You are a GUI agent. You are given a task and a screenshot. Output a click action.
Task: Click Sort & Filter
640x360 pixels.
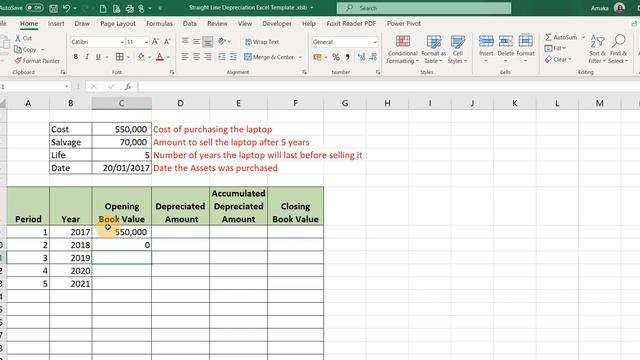pyautogui.click(x=597, y=49)
